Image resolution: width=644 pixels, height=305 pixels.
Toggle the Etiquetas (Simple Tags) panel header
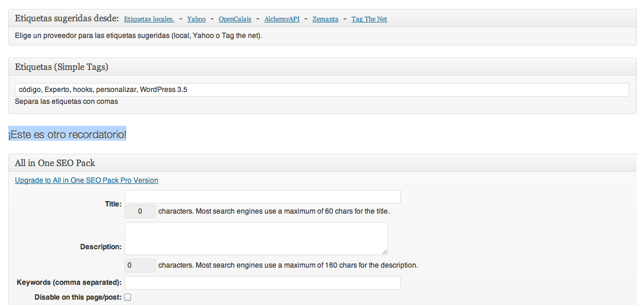[356, 67]
